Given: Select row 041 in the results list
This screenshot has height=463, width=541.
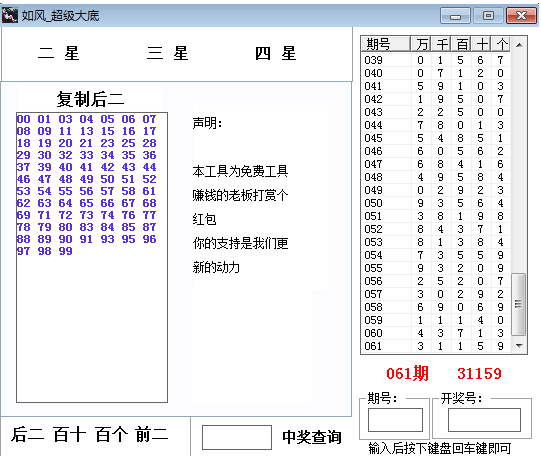Looking at the screenshot, I should (436, 86).
